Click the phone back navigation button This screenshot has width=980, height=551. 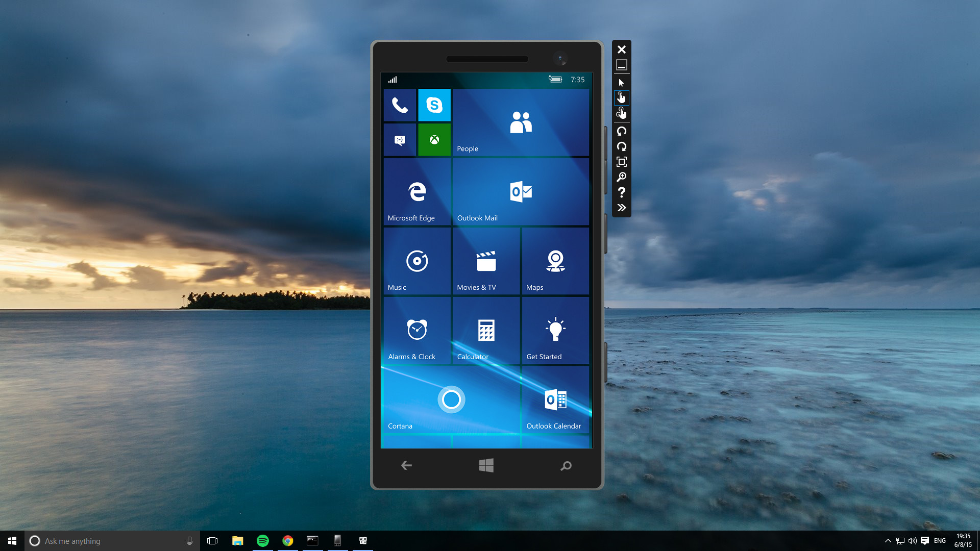click(406, 465)
